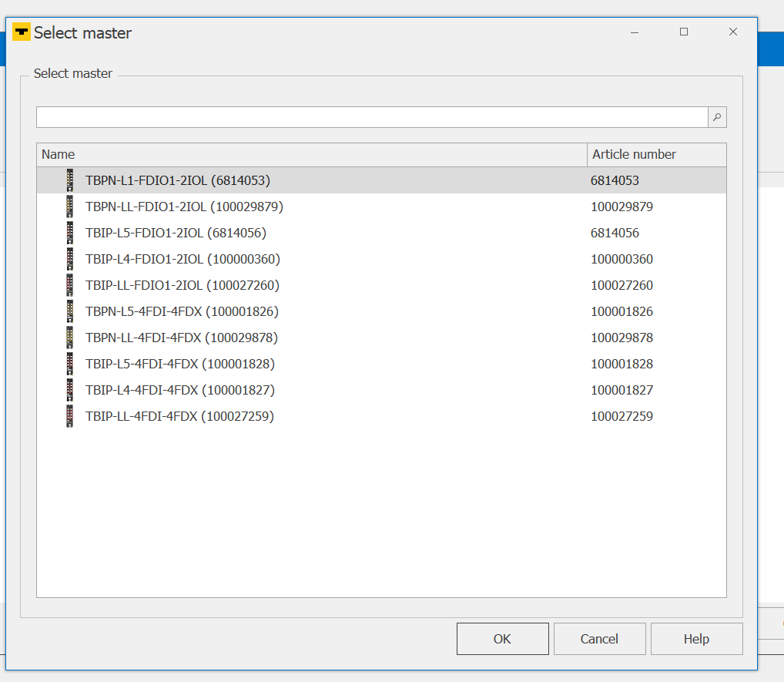The height and width of the screenshot is (682, 784).
Task: Sort by the Name column header
Action: 311,155
